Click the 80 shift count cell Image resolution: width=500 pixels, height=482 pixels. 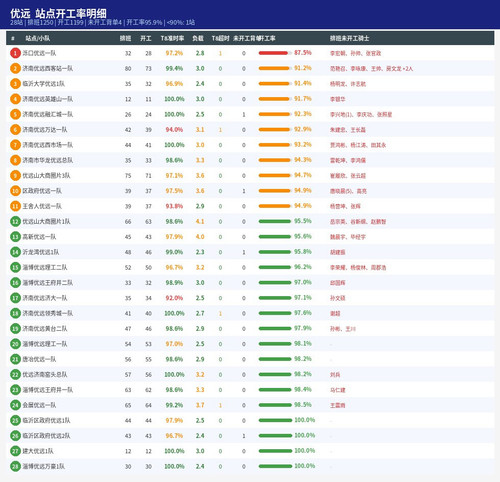(128, 69)
